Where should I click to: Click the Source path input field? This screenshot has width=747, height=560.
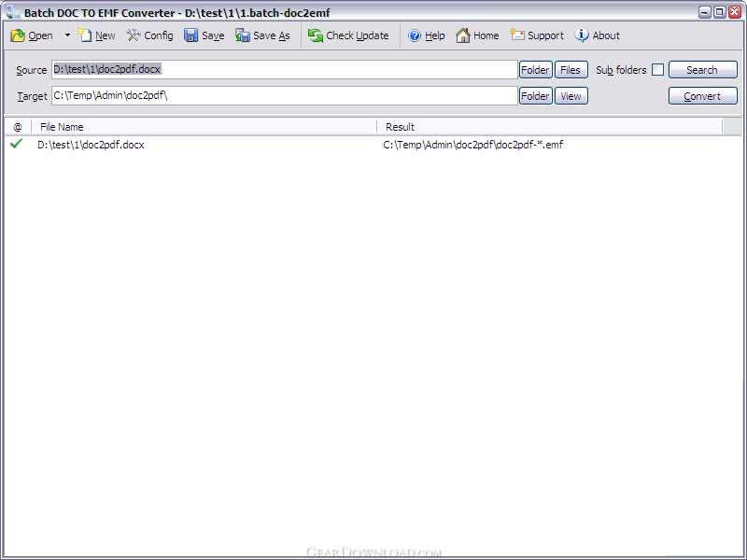[x=285, y=69]
